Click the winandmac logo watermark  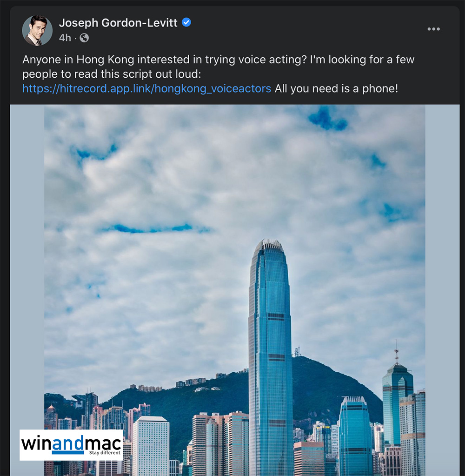pos(71,445)
